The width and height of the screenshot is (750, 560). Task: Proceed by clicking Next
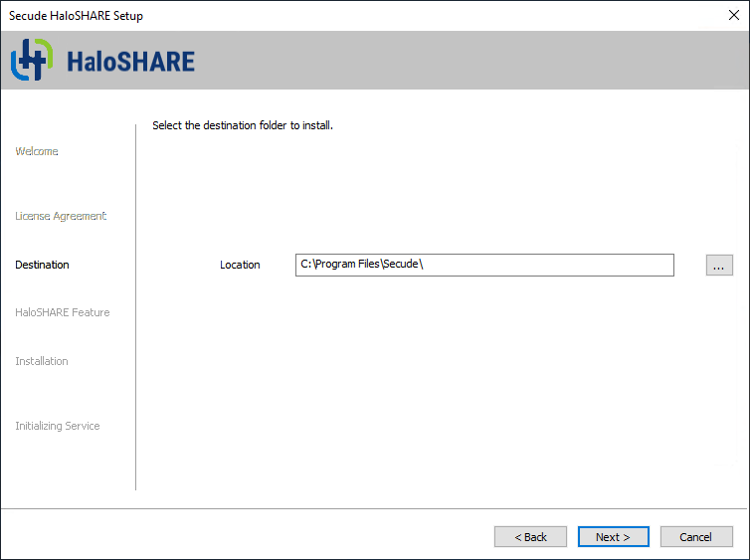tap(613, 537)
